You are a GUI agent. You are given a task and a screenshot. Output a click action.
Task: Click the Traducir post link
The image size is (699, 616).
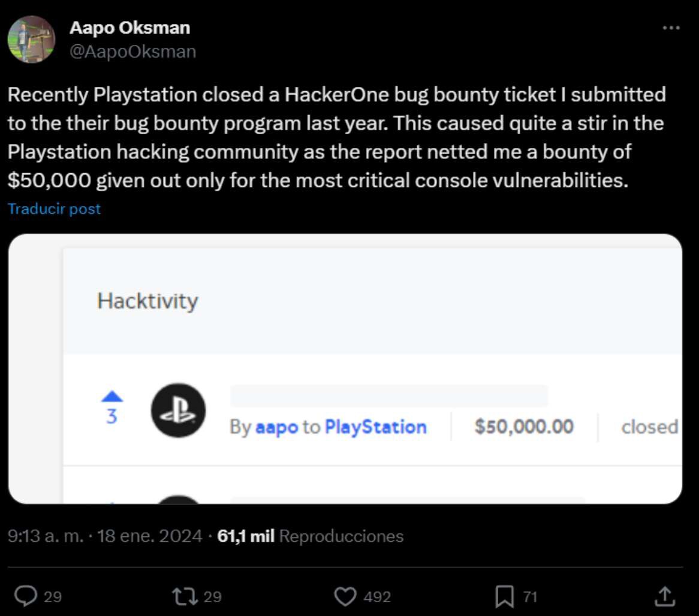55,209
